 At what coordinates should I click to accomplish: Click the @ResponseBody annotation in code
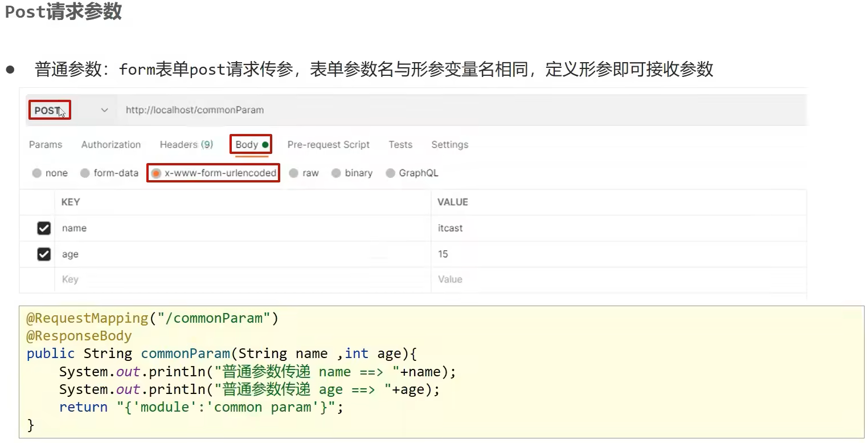point(79,336)
